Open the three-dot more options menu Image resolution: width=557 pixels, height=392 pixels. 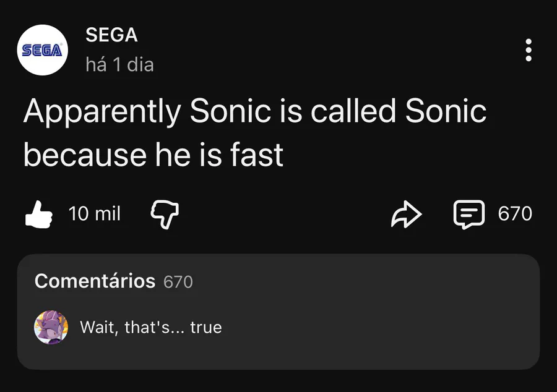click(528, 50)
